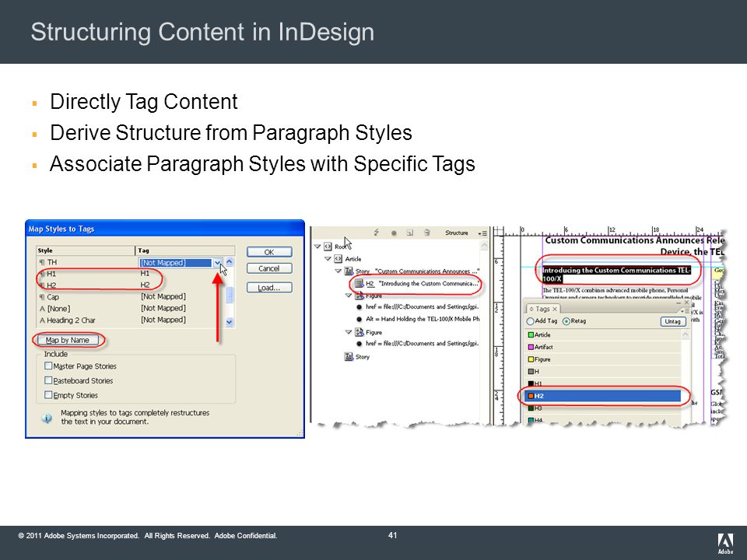Close the floating Tags panel window
The width and height of the screenshot is (747, 560).
tap(686, 303)
